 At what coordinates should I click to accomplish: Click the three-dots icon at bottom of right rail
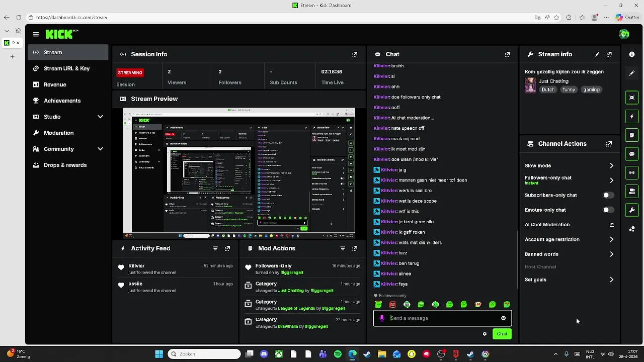[632, 229]
